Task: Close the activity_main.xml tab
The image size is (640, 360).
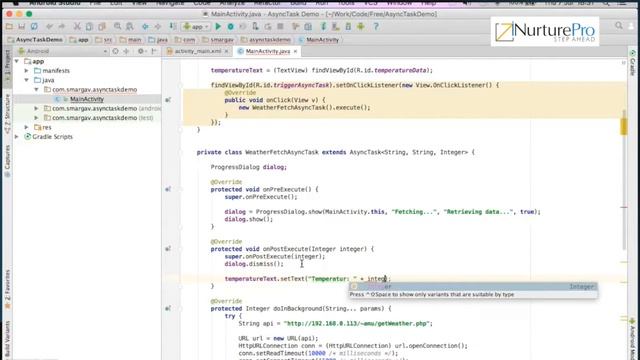Action: click(227, 51)
